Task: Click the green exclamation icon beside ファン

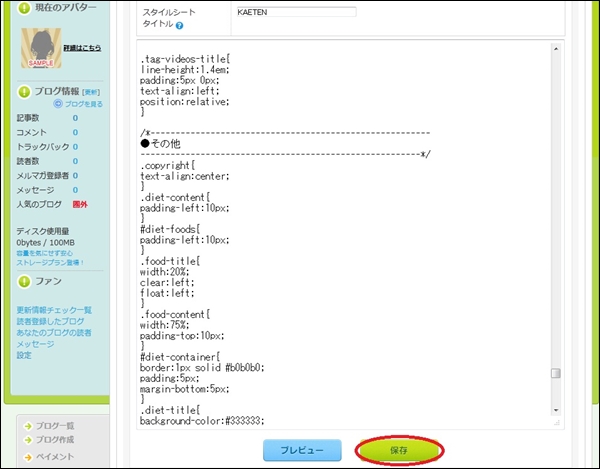Action: [24, 282]
